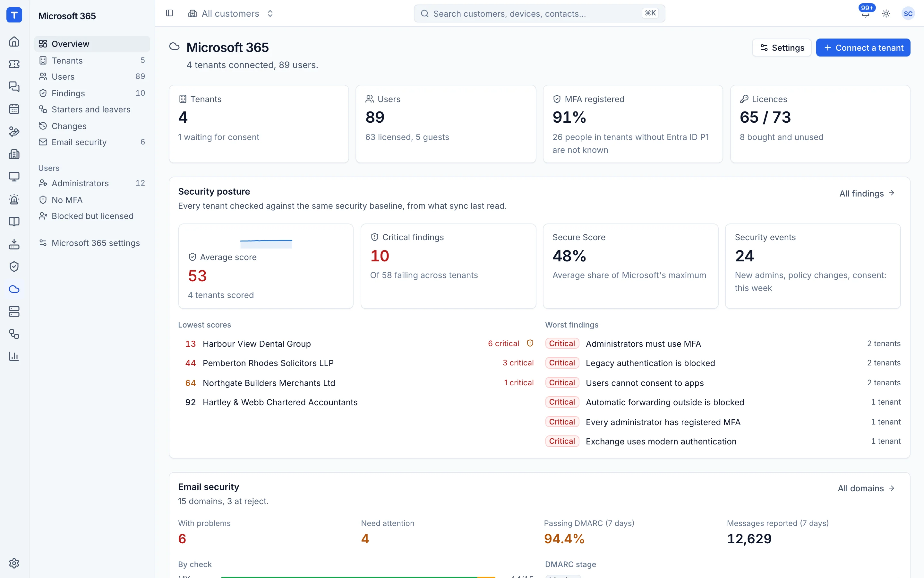Open finding Users cannot consent to apps
Screen dimensions: 924x578
pyautogui.click(x=723, y=383)
